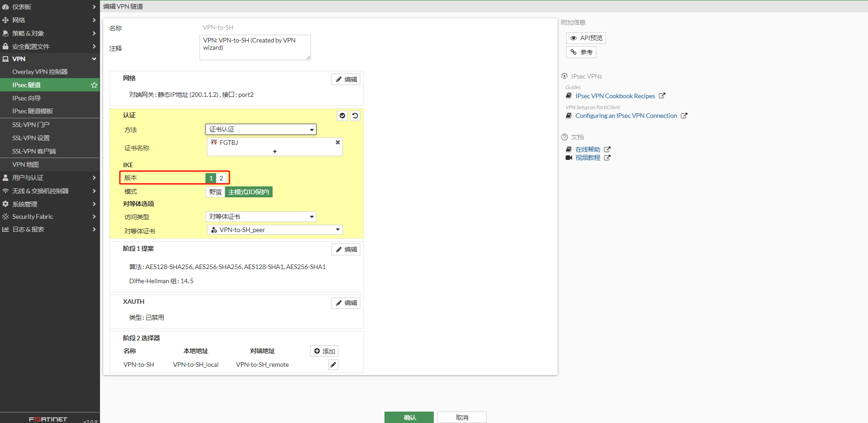
Task: Click the plus icon to add certificate
Action: click(x=275, y=151)
